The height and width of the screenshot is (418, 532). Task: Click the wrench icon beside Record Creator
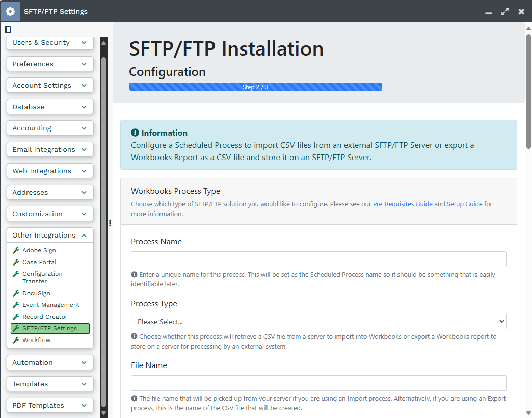pyautogui.click(x=16, y=317)
